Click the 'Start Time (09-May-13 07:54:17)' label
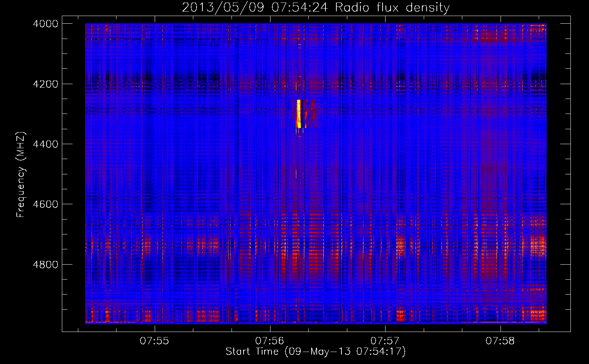589x364 pixels. 316,352
